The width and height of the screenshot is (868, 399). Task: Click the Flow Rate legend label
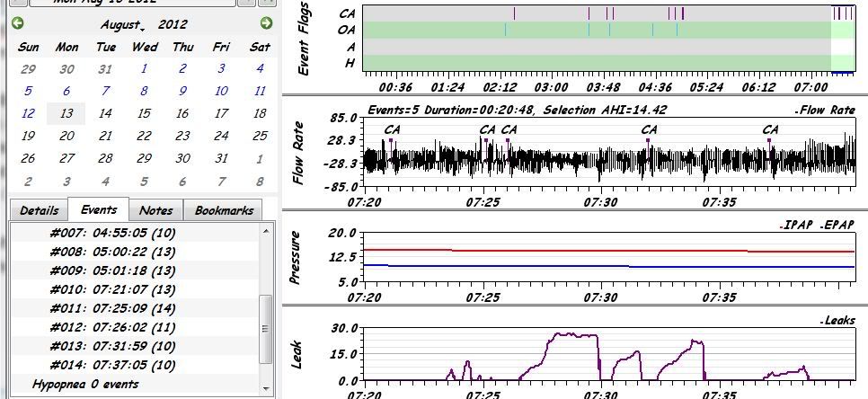pos(825,111)
